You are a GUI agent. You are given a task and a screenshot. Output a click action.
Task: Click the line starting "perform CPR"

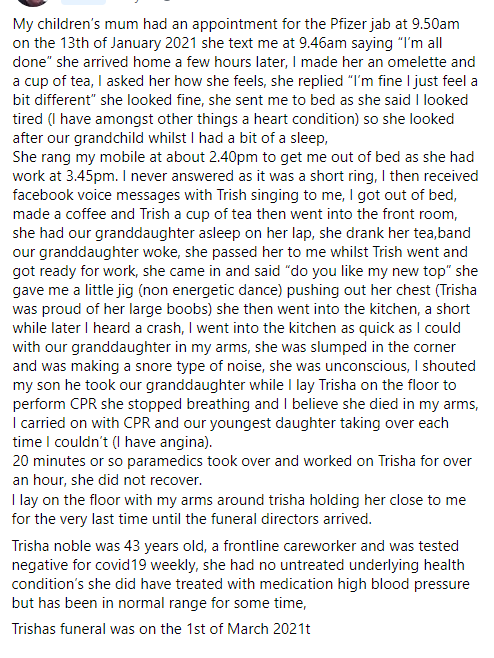pyautogui.click(x=246, y=404)
